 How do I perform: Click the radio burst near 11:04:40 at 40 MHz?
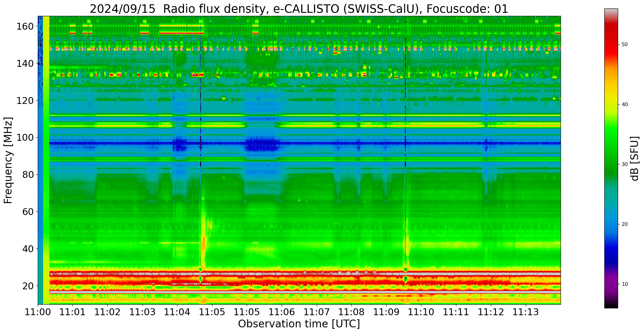tap(203, 245)
